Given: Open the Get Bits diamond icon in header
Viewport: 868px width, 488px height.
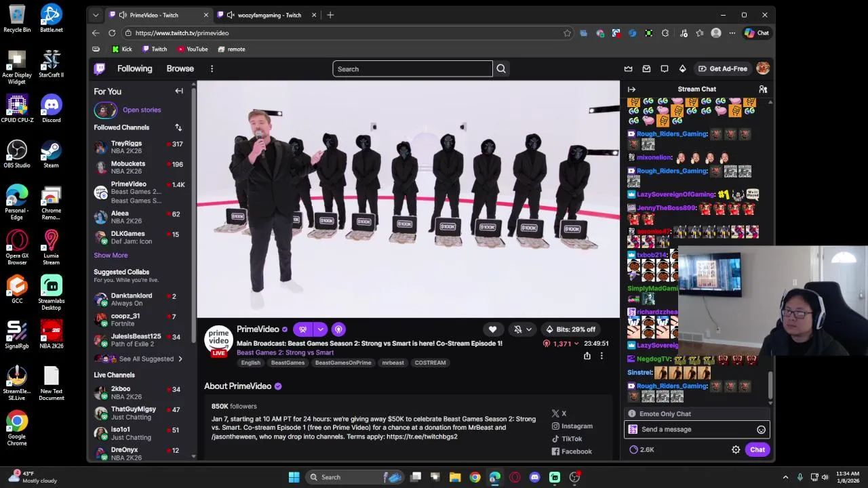Looking at the screenshot, I should (682, 68).
